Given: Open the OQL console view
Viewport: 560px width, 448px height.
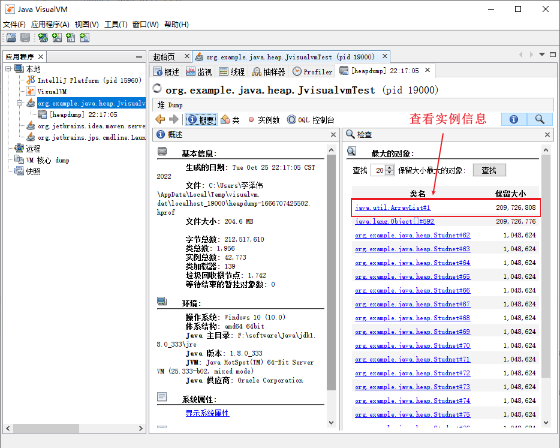Looking at the screenshot, I should 310,120.
